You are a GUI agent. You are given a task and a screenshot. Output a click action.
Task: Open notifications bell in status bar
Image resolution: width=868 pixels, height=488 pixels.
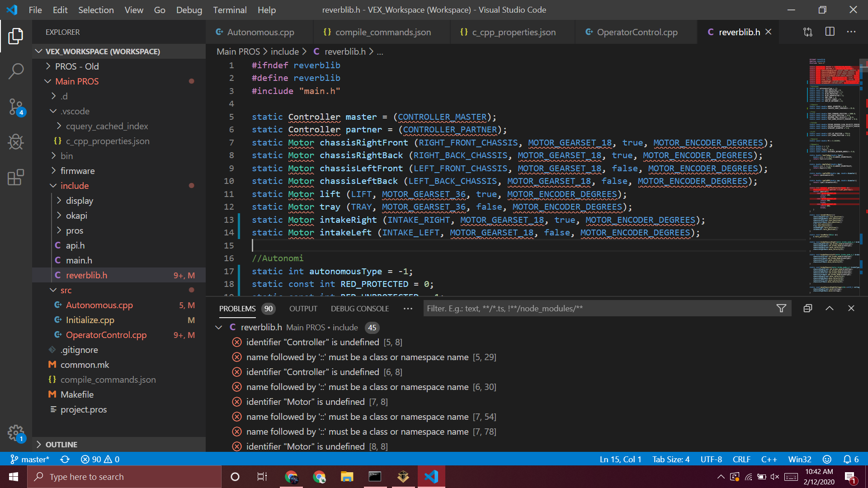pos(851,459)
